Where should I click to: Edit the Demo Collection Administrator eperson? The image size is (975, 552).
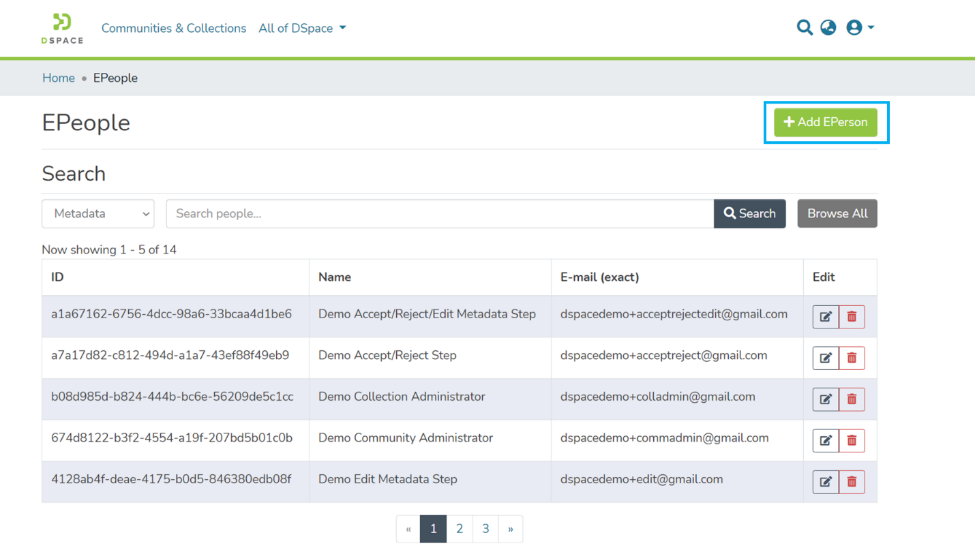(825, 399)
